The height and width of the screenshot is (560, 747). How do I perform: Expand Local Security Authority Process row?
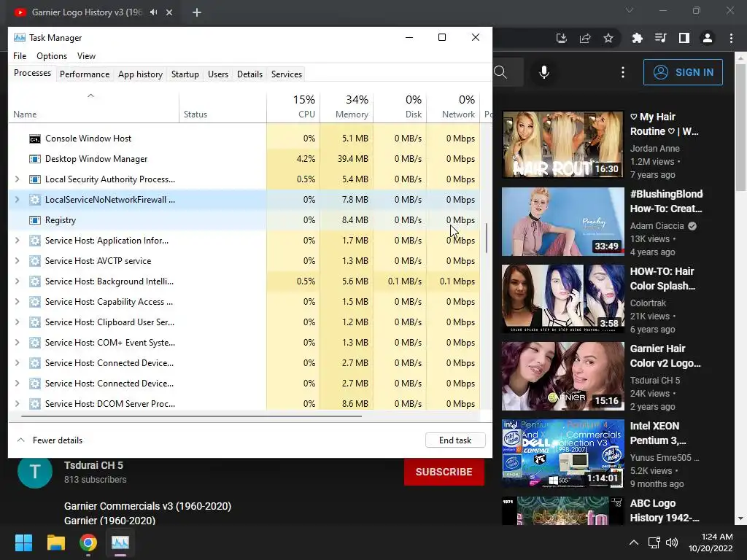point(18,179)
